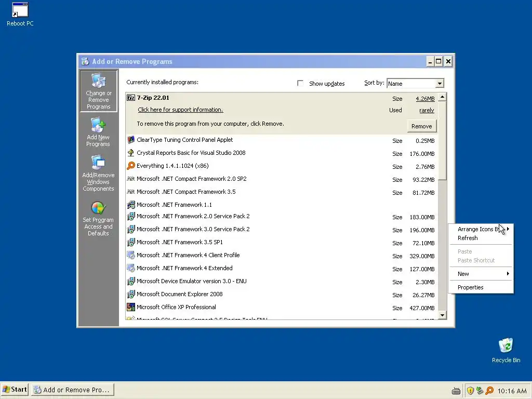Click the Safely Remove Hardware tray icon
Viewport: 532px width, 399px height.
(480, 391)
